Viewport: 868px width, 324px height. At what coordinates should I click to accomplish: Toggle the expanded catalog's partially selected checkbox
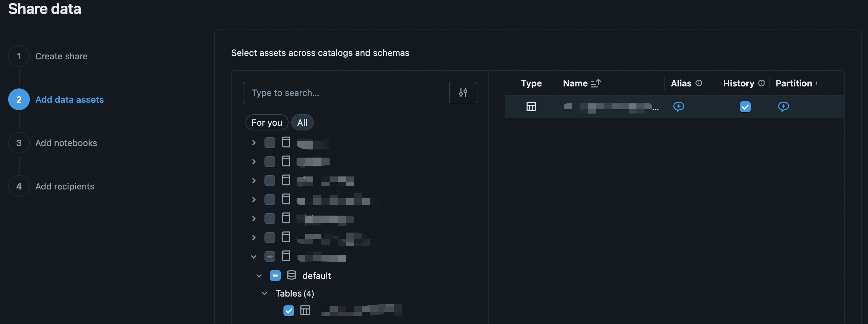pos(270,257)
